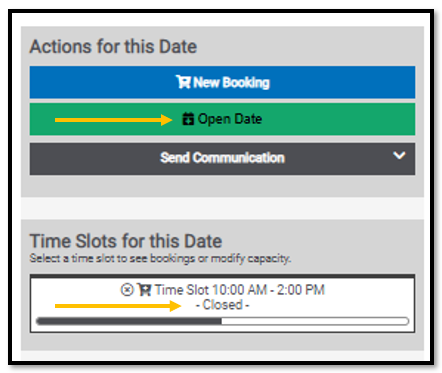The image size is (442, 373).
Task: Click the 'Select a time slot' helper text
Action: tap(160, 258)
